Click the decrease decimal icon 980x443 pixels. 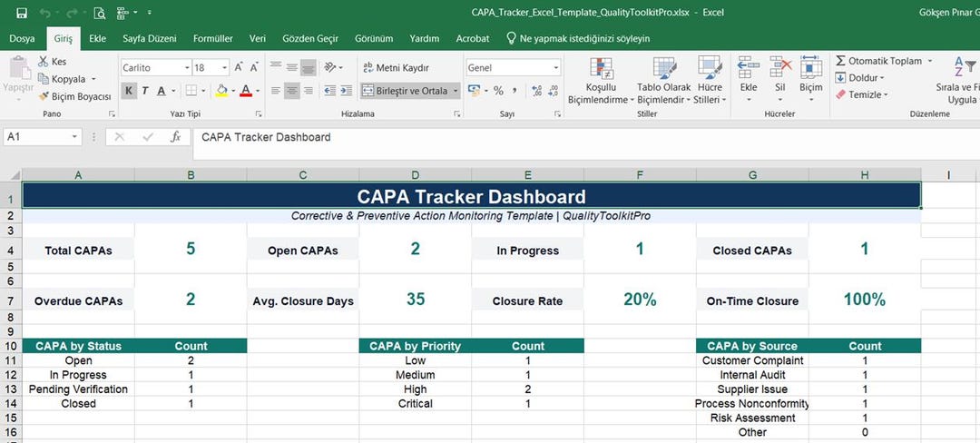(x=553, y=91)
